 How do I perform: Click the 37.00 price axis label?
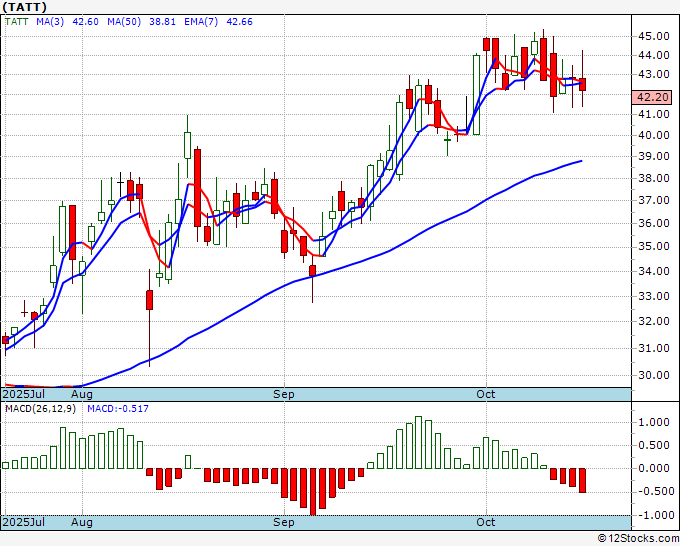coord(654,200)
